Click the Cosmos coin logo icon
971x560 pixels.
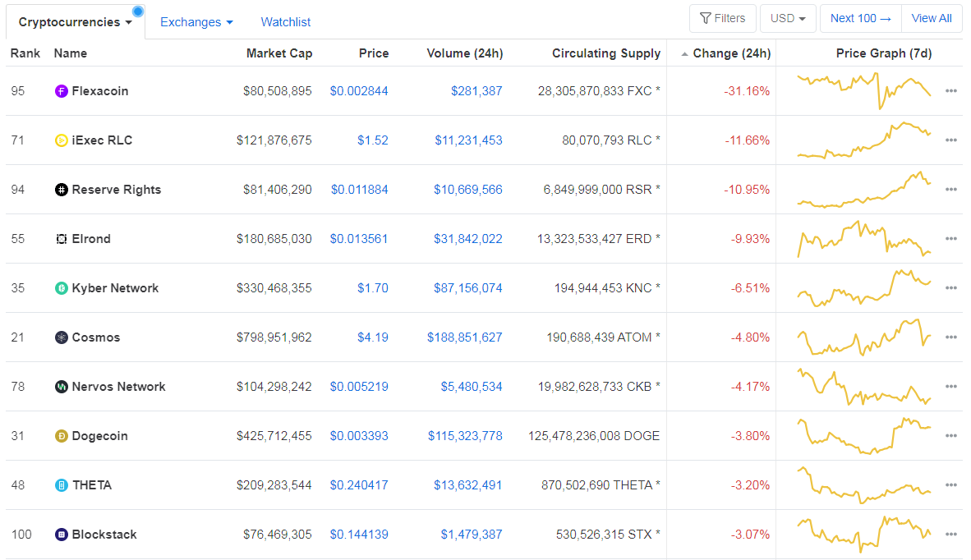coord(62,337)
